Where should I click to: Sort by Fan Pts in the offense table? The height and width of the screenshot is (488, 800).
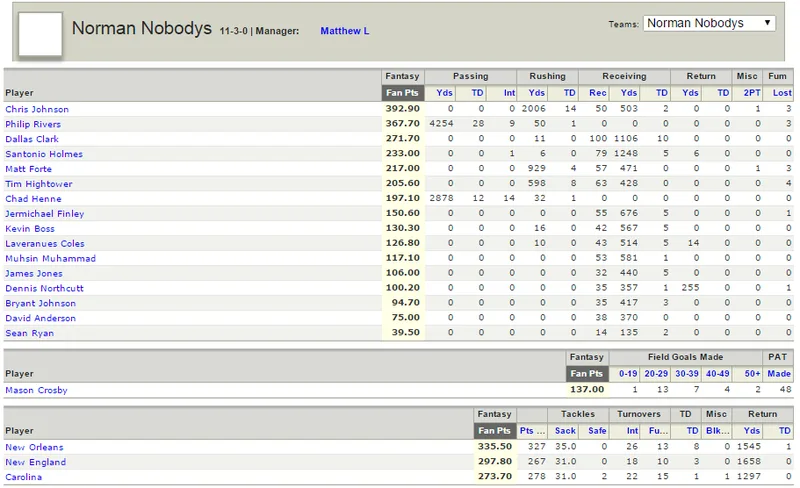click(x=402, y=93)
